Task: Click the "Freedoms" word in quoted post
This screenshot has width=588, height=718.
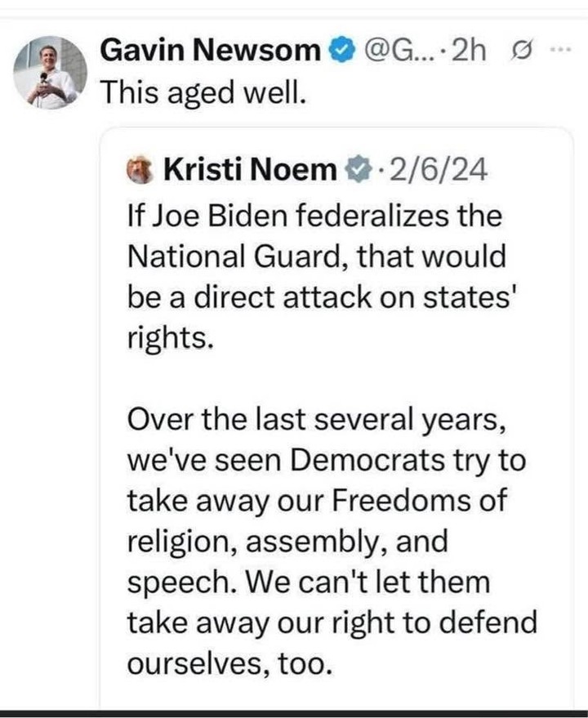Action: coord(401,501)
